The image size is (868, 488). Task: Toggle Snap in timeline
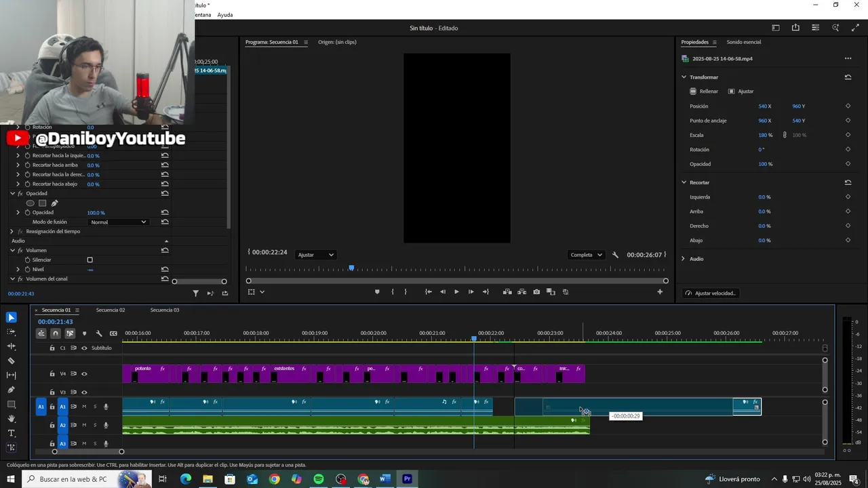coord(56,333)
